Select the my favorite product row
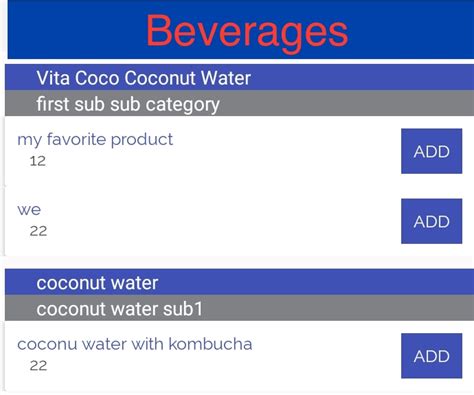Screen dimensions: 474x395 (x=239, y=151)
